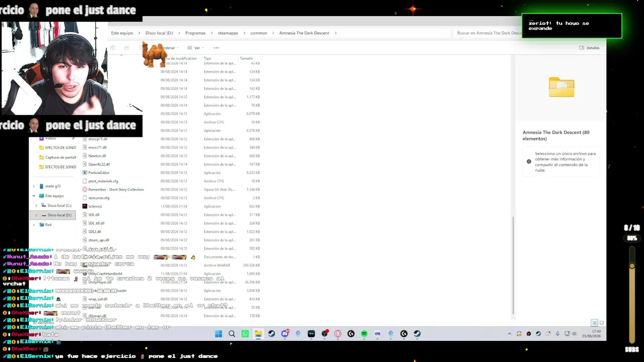Viewport: 644px width, 362px height.
Task: Expand Disco local (D:) tree node
Action: point(36,215)
